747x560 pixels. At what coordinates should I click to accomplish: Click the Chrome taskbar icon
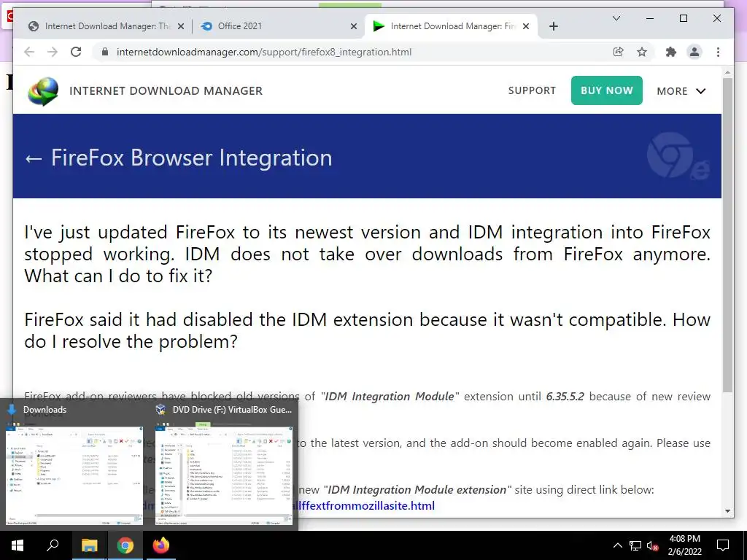click(x=125, y=545)
